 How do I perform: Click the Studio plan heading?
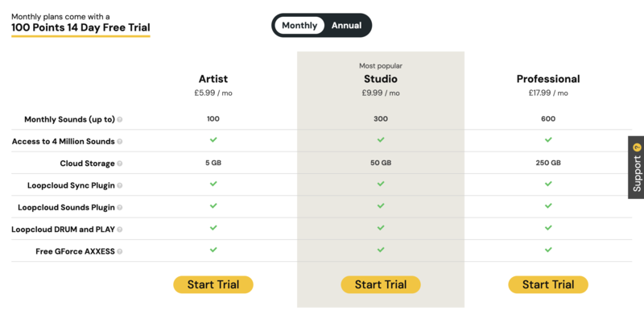click(381, 78)
